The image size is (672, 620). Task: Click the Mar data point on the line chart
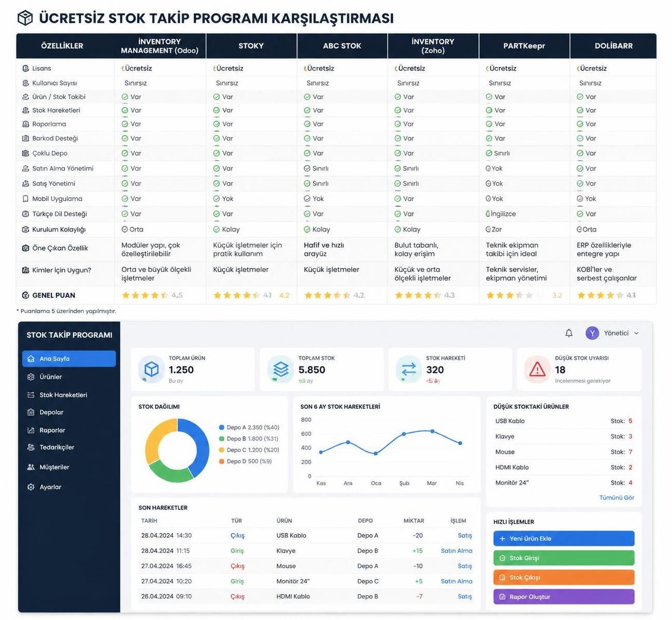tap(432, 431)
